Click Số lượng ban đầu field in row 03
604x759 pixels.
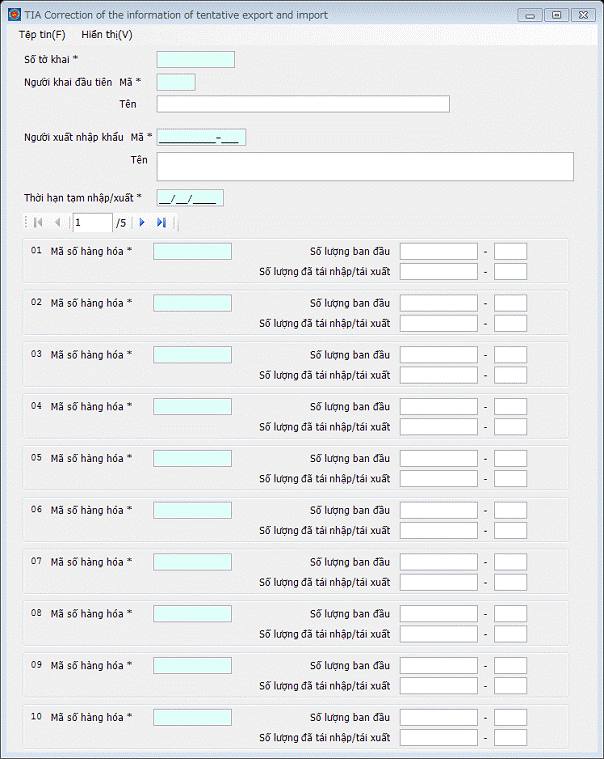438,355
